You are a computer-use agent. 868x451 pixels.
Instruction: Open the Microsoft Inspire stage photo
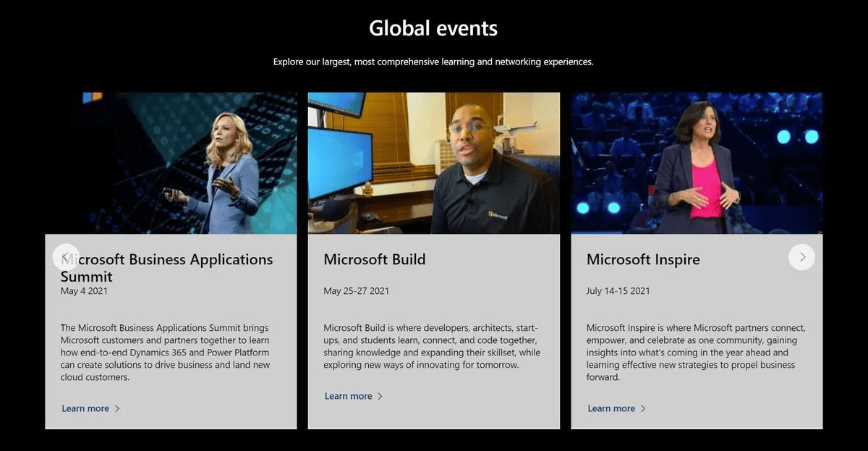(x=697, y=163)
